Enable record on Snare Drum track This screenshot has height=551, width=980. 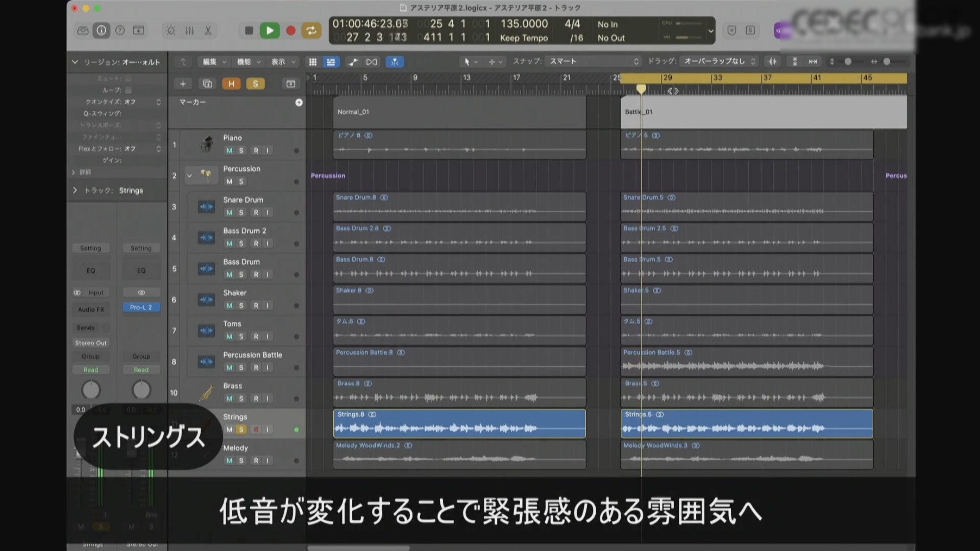pos(256,213)
